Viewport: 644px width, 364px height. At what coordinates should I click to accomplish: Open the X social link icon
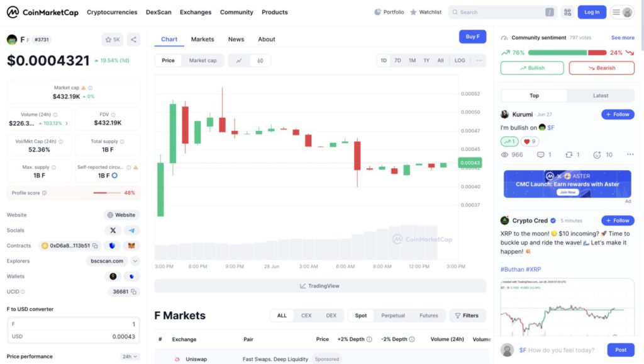click(113, 230)
